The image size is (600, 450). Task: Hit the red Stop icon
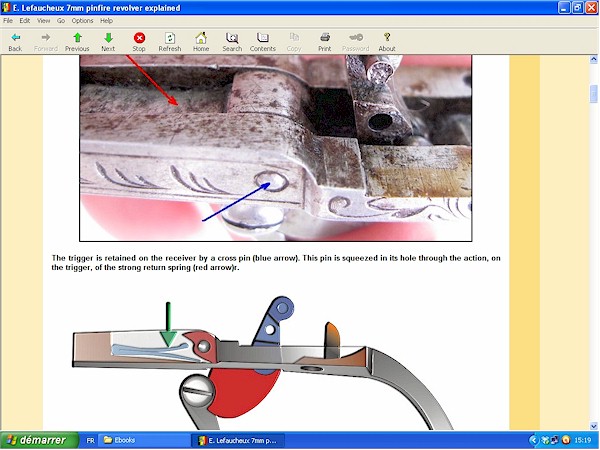[x=139, y=38]
